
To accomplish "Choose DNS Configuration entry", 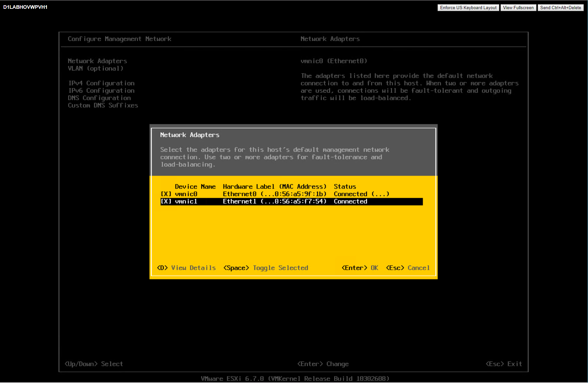I will point(99,98).
